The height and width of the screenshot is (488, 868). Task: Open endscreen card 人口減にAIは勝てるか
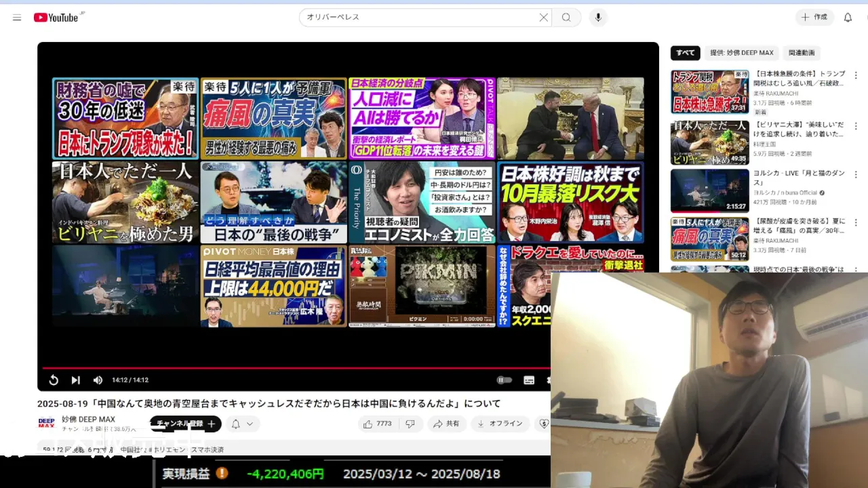(x=422, y=118)
